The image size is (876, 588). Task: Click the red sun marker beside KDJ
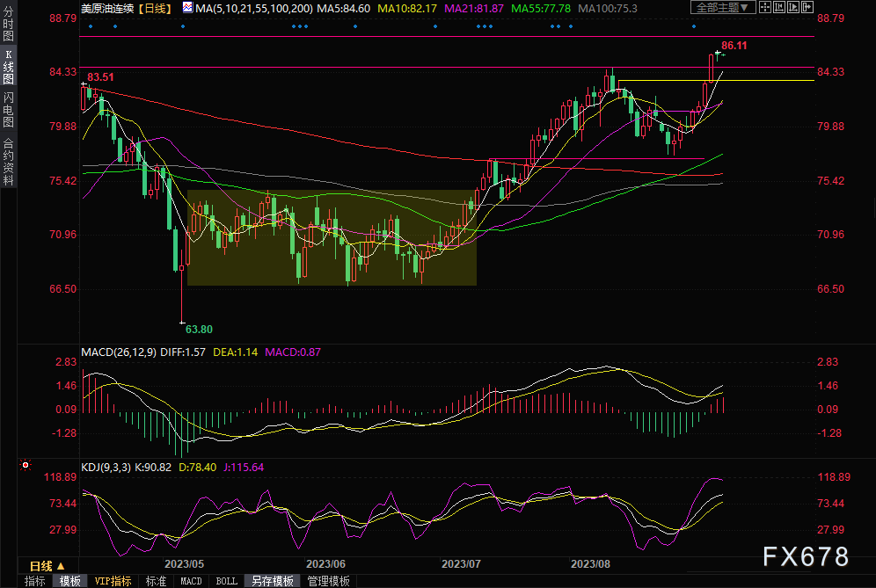(x=26, y=465)
